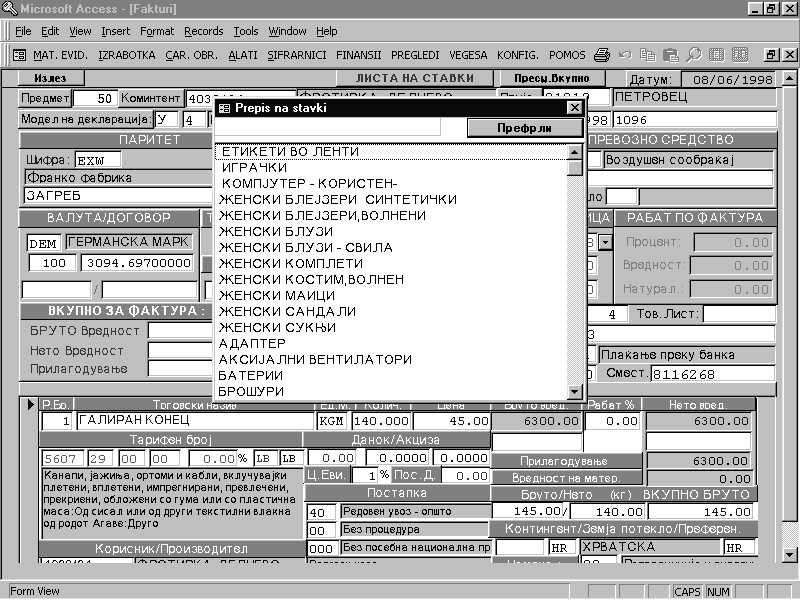Select БАТЕРИИ from the item list

(x=251, y=375)
